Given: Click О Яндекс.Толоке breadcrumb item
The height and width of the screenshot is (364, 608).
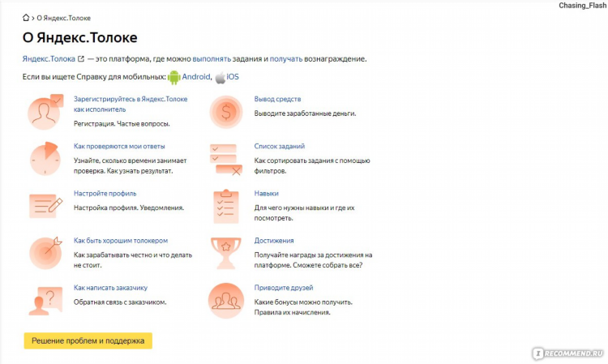Looking at the screenshot, I should point(63,18).
